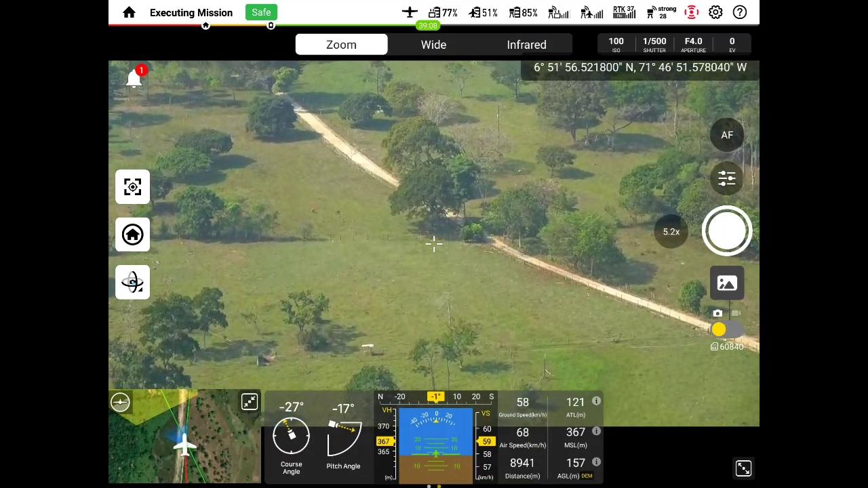
Task: Switch to the Zoom camera tab
Action: point(341,45)
